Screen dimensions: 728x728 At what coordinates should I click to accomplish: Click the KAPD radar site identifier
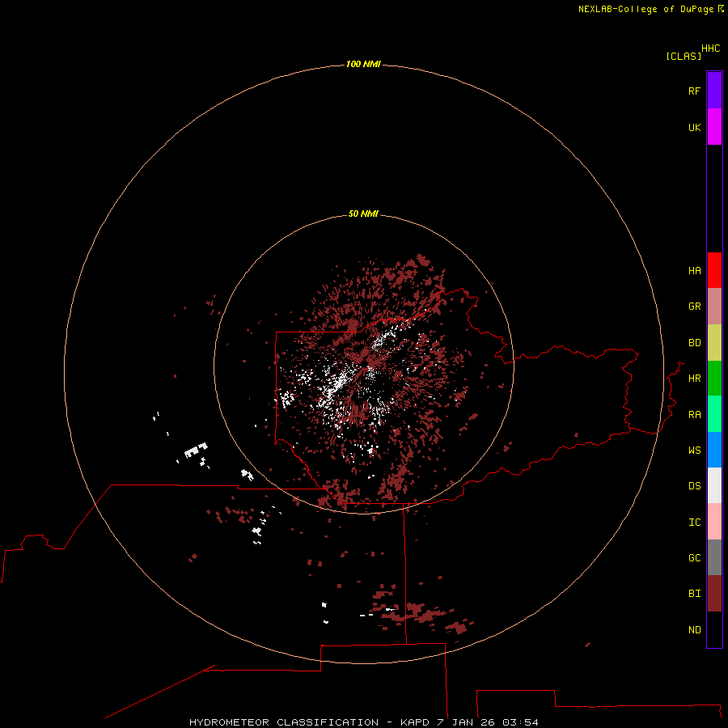[415, 722]
